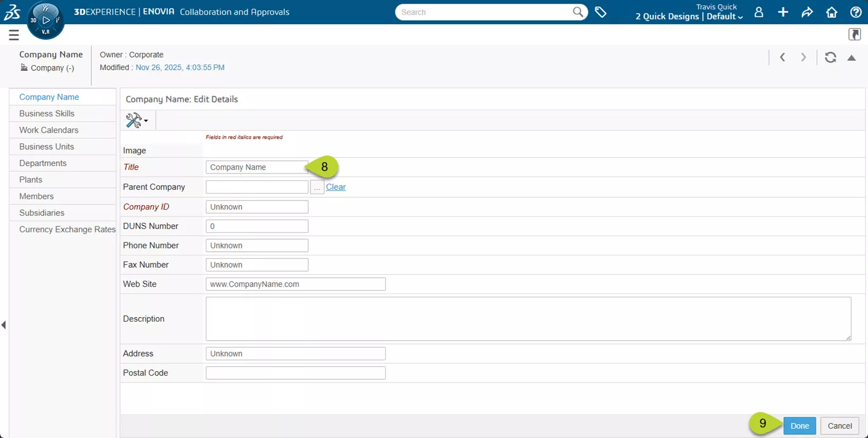Collapse the header with the up triangle

852,58
